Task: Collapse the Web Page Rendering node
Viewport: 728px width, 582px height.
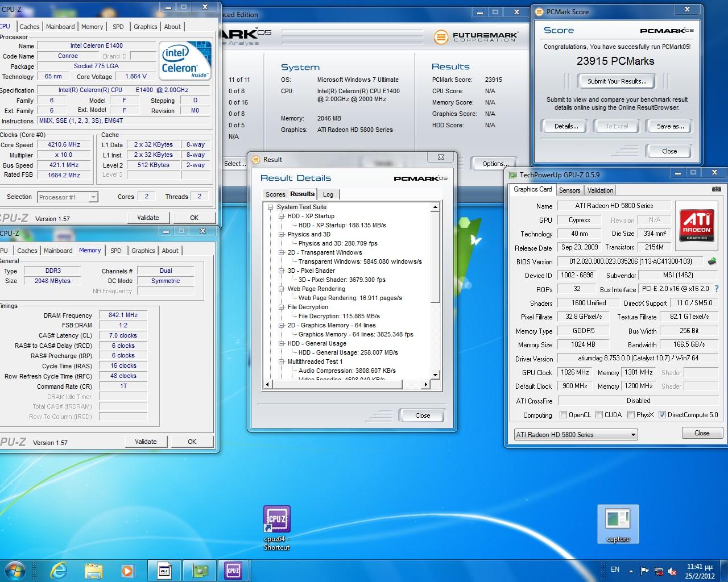Action: (282, 289)
